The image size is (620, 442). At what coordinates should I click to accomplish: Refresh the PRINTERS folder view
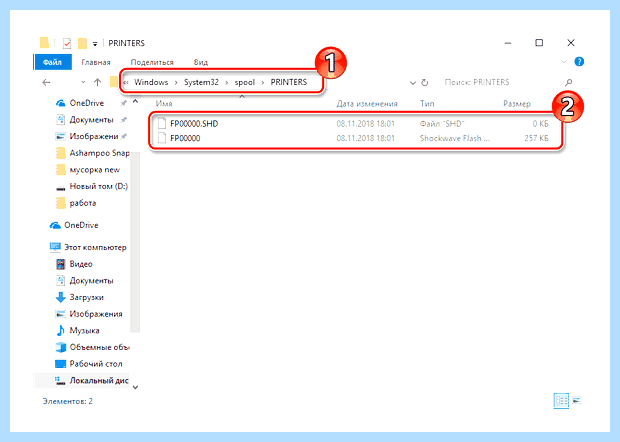pos(425,82)
